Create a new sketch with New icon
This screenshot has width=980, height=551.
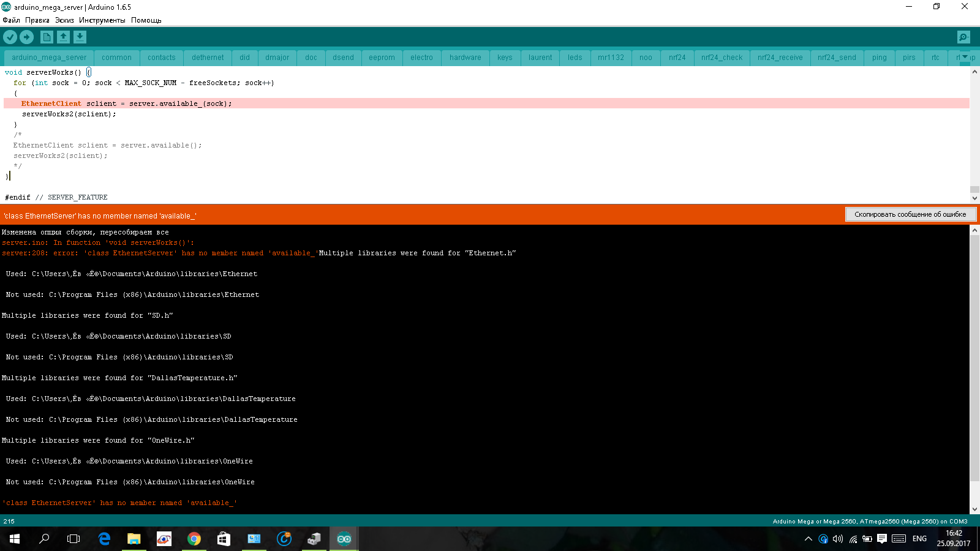(47, 37)
